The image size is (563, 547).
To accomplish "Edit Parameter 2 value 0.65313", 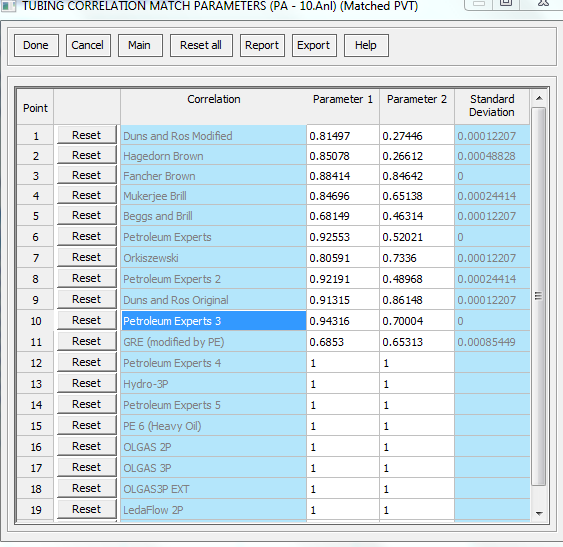I will point(417,342).
